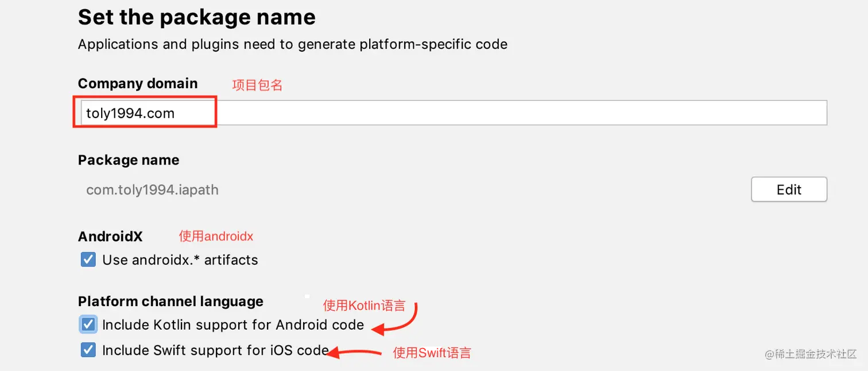
Task: Click the 'Applications and plugins need' subtitle text
Action: pyautogui.click(x=292, y=44)
